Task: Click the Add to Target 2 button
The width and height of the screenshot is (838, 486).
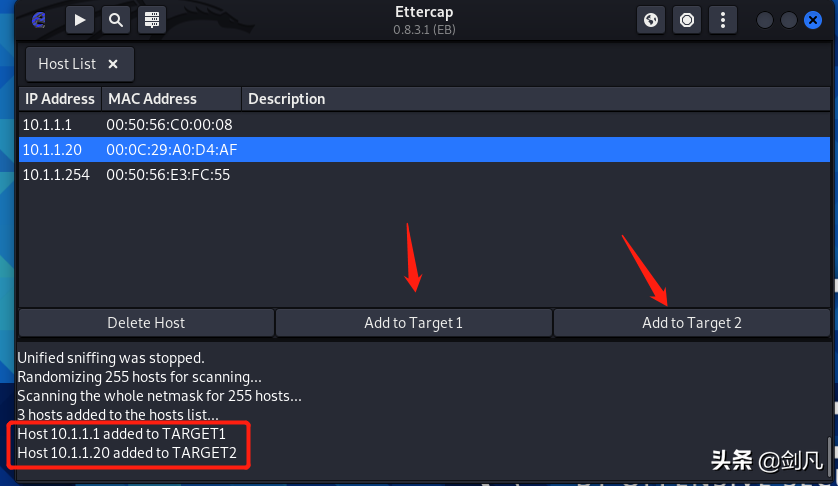Action: coord(692,323)
